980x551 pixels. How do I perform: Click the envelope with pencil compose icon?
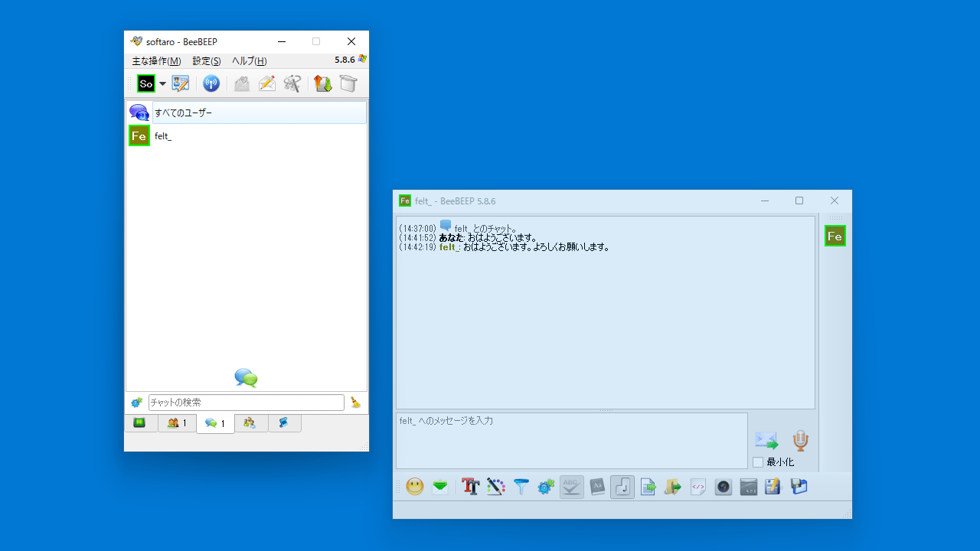point(266,83)
